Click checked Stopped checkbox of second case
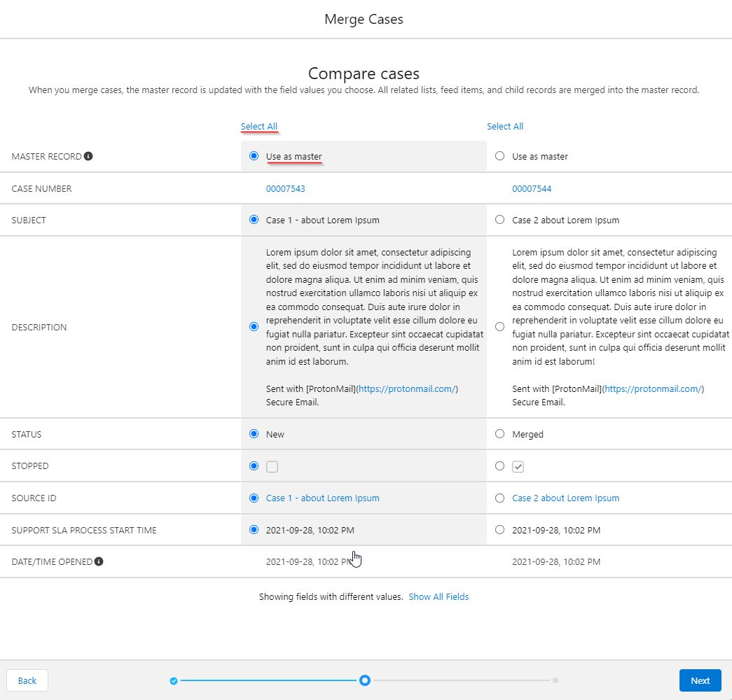 click(x=518, y=467)
